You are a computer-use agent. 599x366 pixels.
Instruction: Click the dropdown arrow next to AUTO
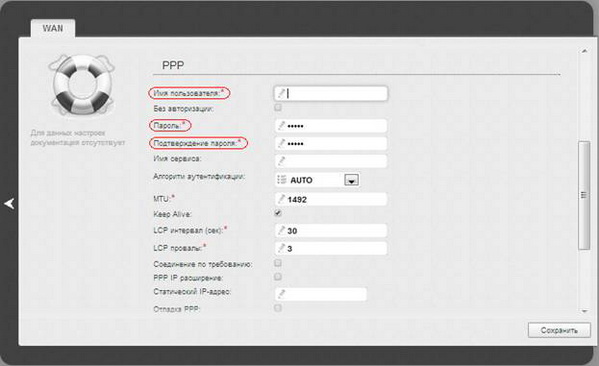point(351,180)
